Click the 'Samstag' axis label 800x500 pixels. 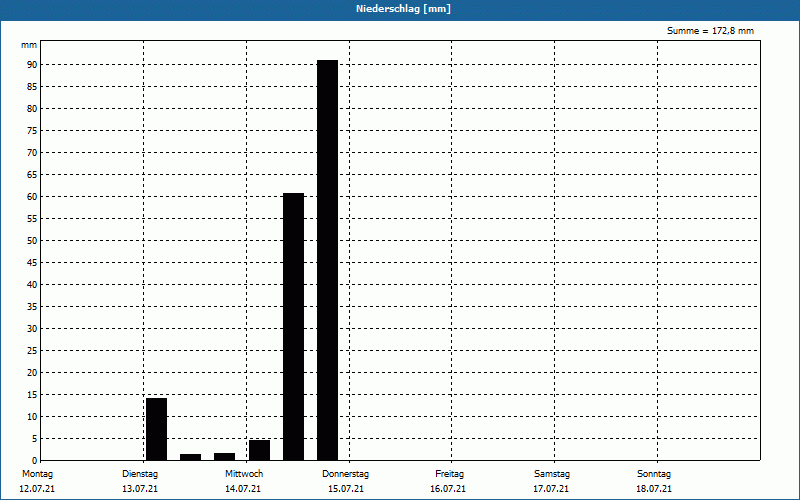[552, 474]
